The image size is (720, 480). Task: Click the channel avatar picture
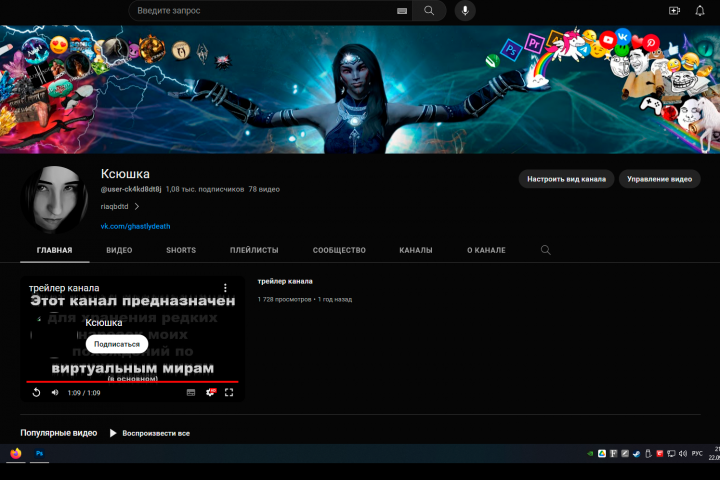click(55, 200)
